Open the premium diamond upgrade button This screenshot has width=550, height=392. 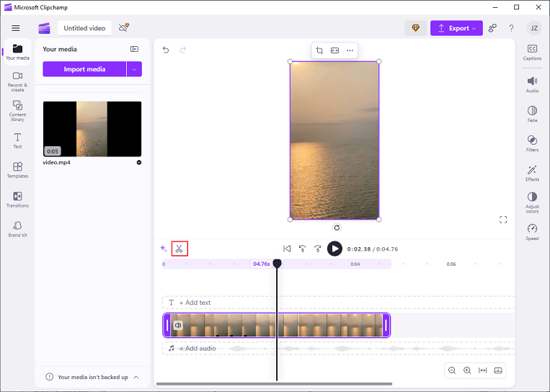[415, 28]
